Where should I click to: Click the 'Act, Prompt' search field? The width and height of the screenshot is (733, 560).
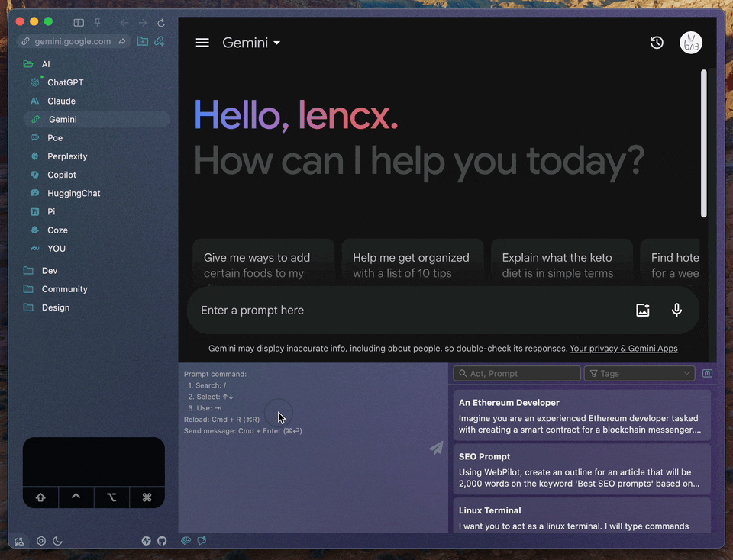tap(517, 374)
